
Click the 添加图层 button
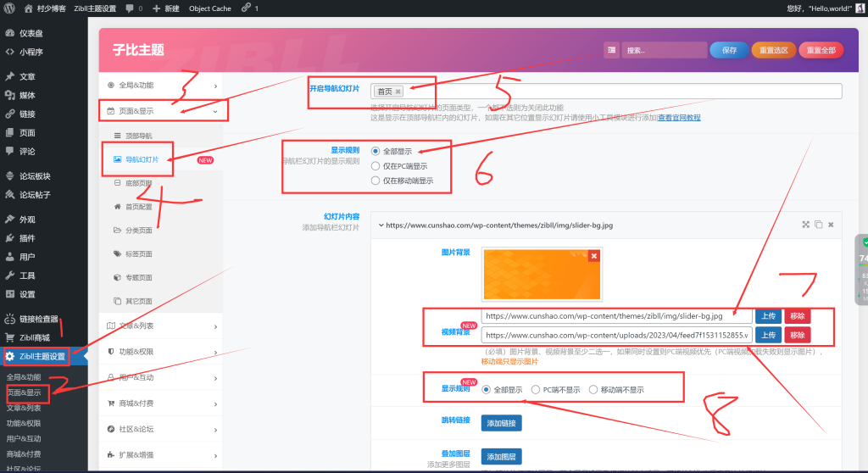tap(501, 457)
